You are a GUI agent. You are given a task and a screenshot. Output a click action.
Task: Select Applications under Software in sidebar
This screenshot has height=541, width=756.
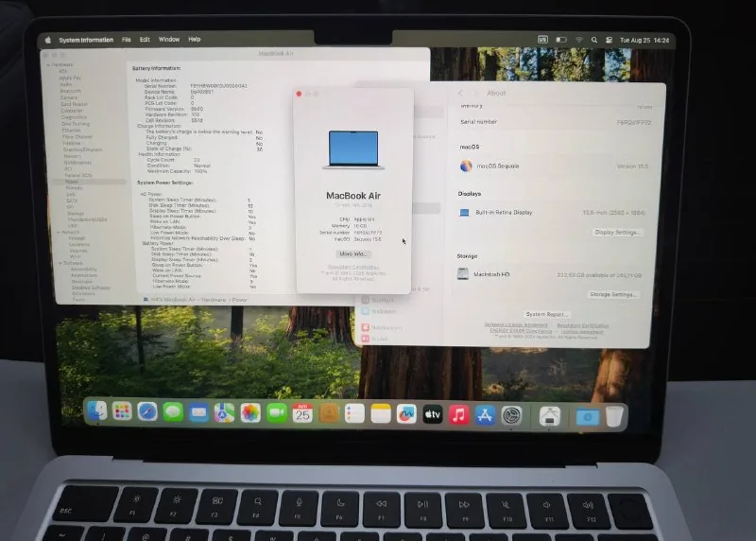[x=84, y=275]
